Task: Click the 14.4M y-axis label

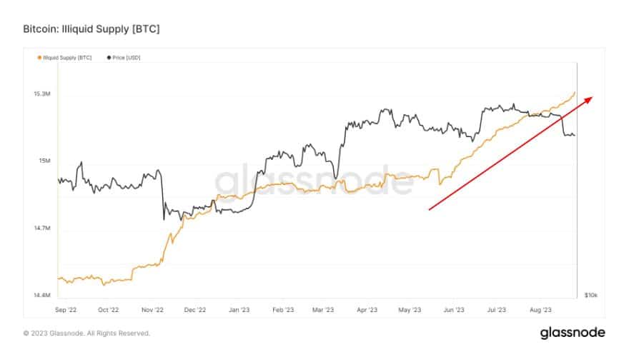Action: 42,295
